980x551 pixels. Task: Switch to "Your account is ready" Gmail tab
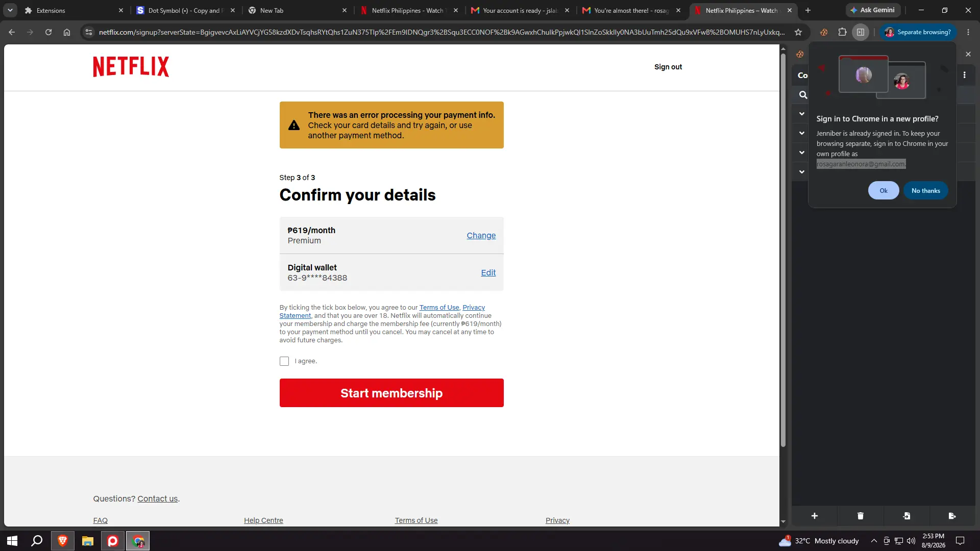(520, 10)
